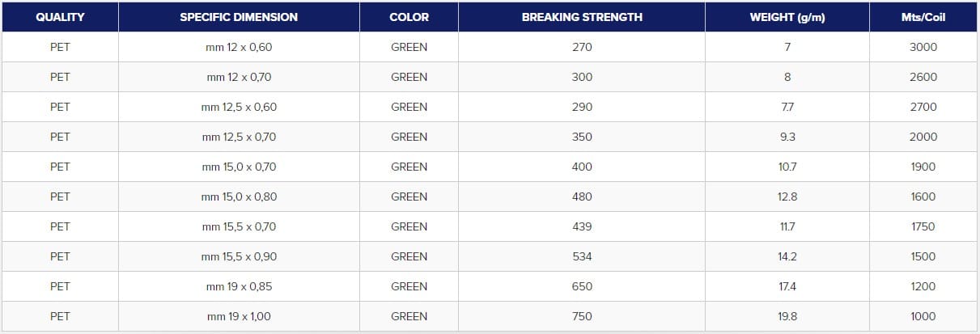
Task: Click the QUALITY column header
Action: tap(60, 17)
